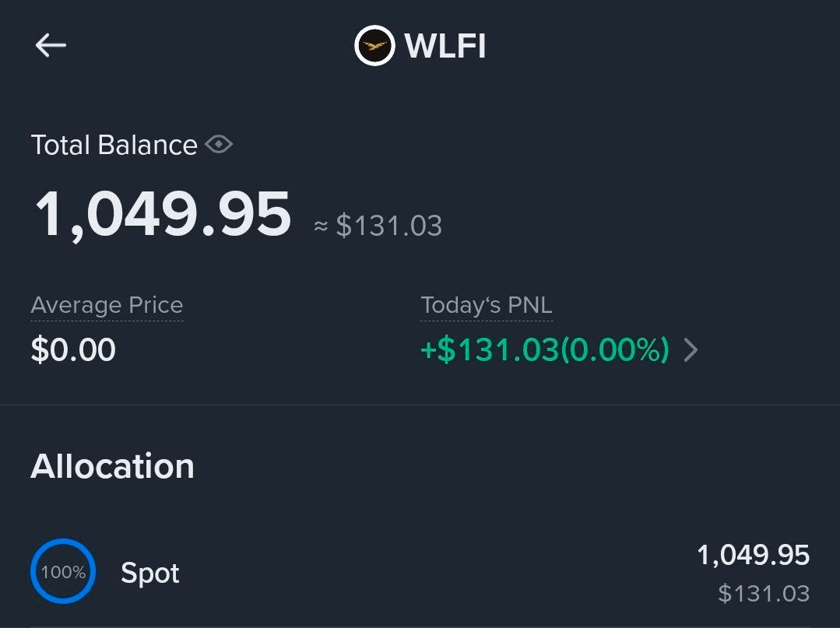
Task: Show the Average Price explanation
Action: point(107,305)
